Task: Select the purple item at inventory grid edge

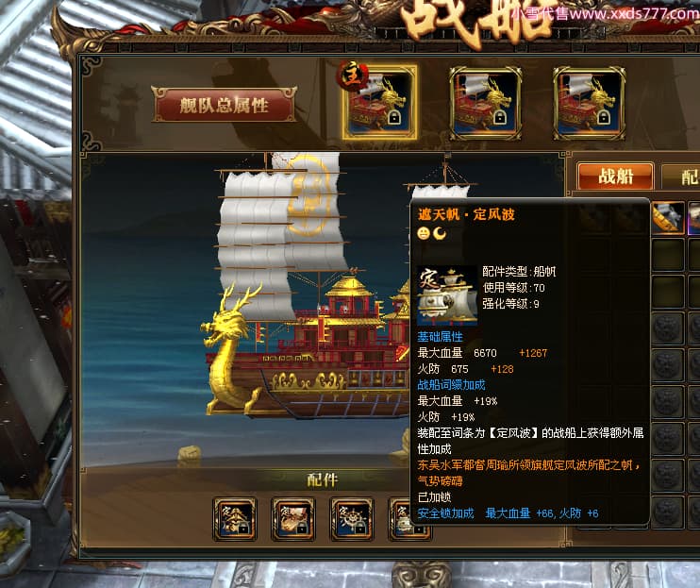Action: (694, 217)
